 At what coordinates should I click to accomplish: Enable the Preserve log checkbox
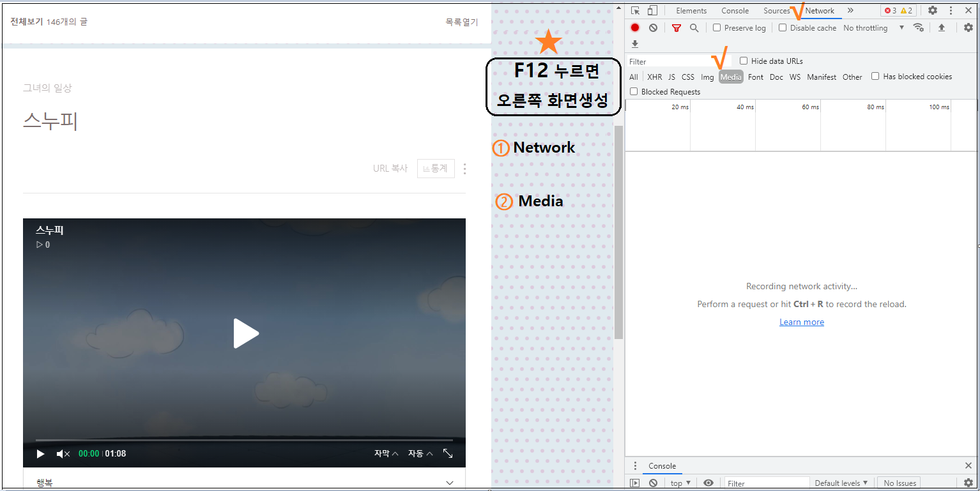point(717,27)
